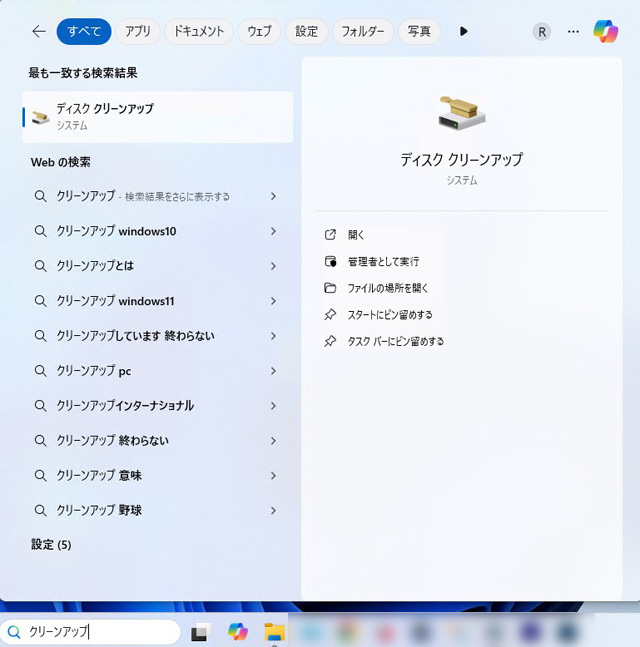
Task: Select the すべて filter tab
Action: coord(84,31)
